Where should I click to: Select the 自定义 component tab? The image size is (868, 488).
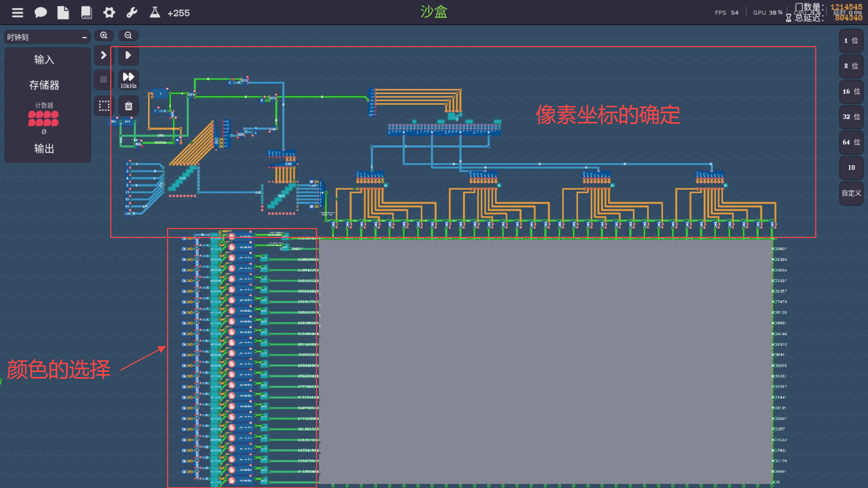(x=851, y=193)
